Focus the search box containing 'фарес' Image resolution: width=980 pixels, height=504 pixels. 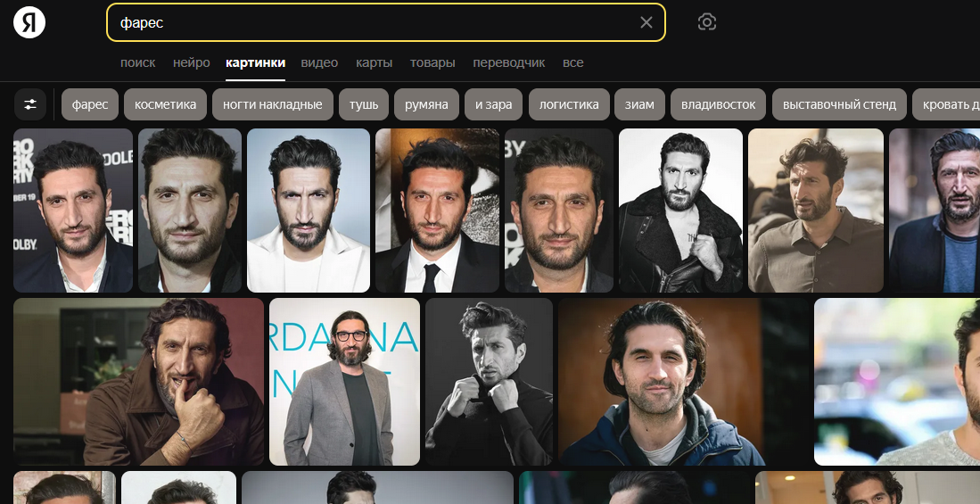(385, 22)
